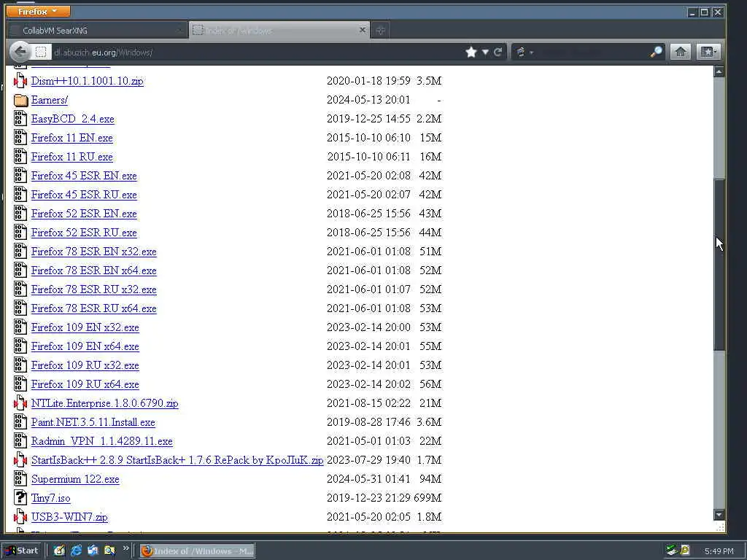The height and width of the screenshot is (560, 747).
Task: Open the search engine selector dropdown
Action: (x=524, y=52)
